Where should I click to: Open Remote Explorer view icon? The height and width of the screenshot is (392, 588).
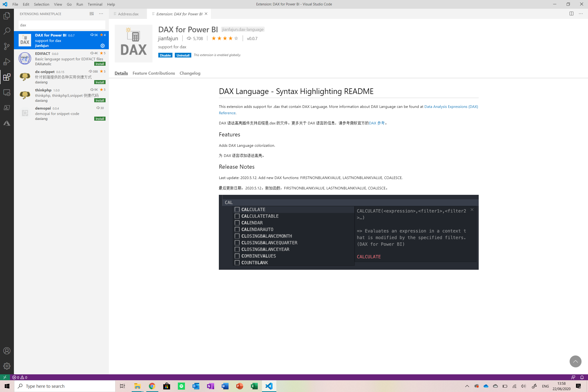click(7, 93)
